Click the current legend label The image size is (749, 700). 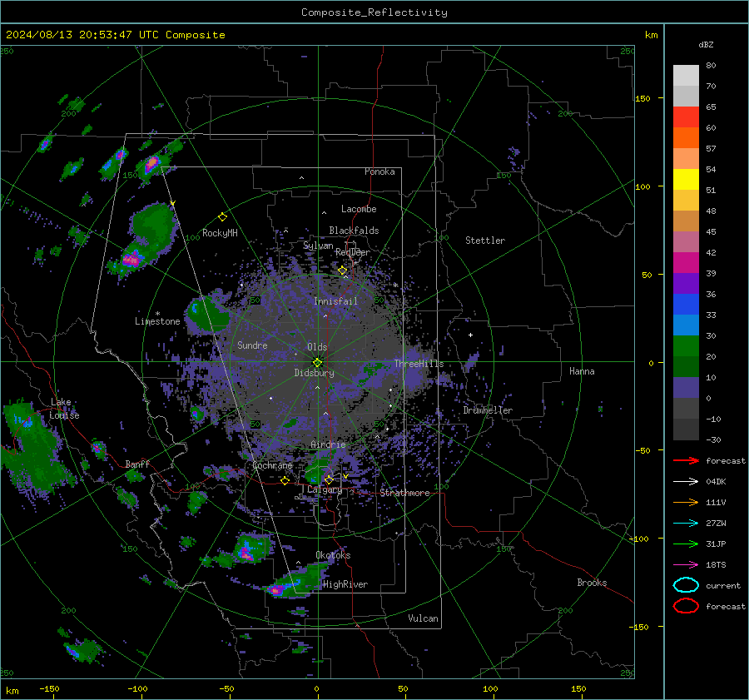723,585
